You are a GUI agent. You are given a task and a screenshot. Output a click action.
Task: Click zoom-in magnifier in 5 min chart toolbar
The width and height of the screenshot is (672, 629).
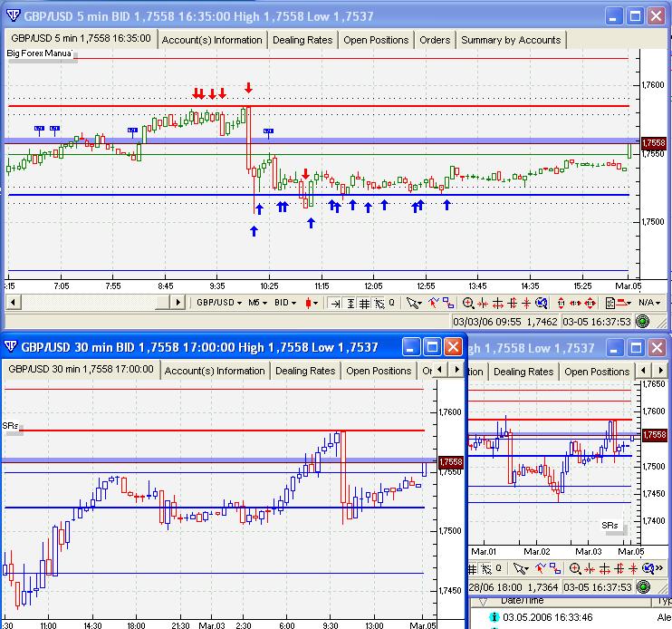pos(468,303)
